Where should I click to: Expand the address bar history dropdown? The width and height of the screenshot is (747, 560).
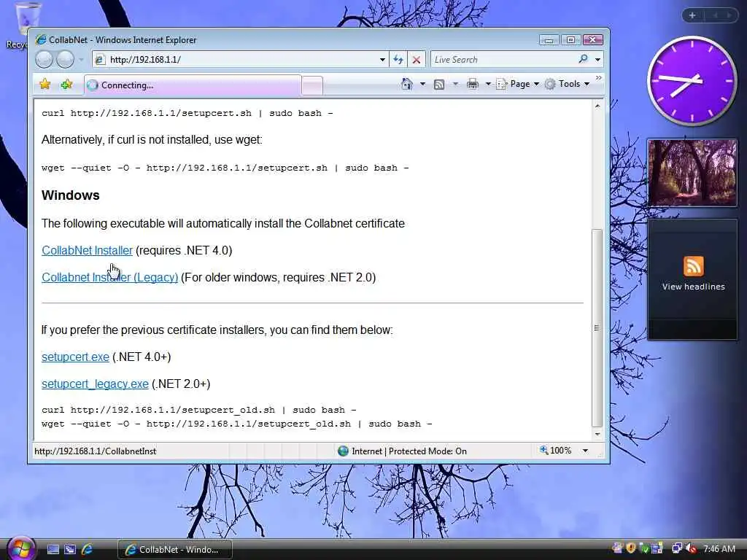[382, 60]
